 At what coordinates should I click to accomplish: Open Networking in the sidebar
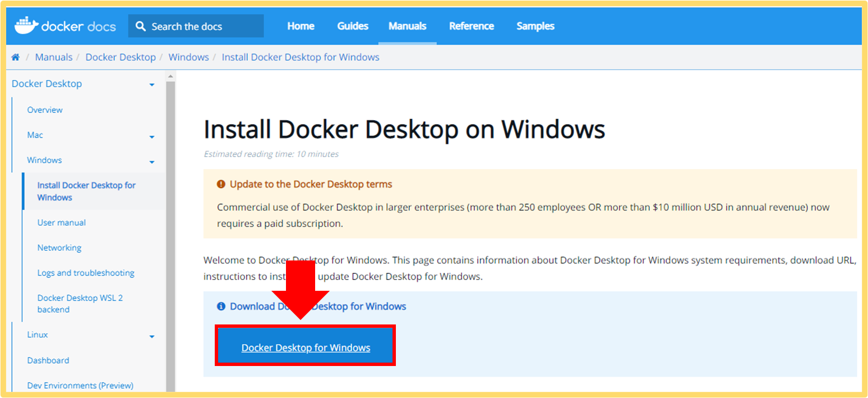pos(59,248)
